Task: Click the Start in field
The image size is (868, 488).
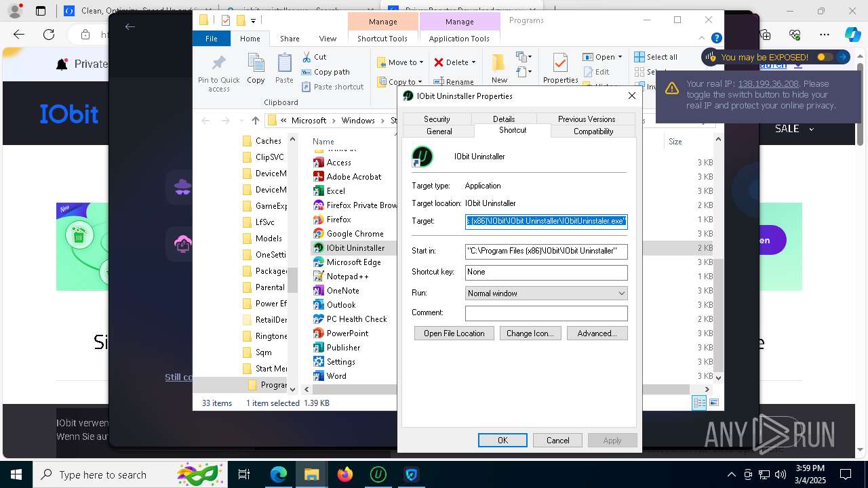Action: pyautogui.click(x=546, y=251)
